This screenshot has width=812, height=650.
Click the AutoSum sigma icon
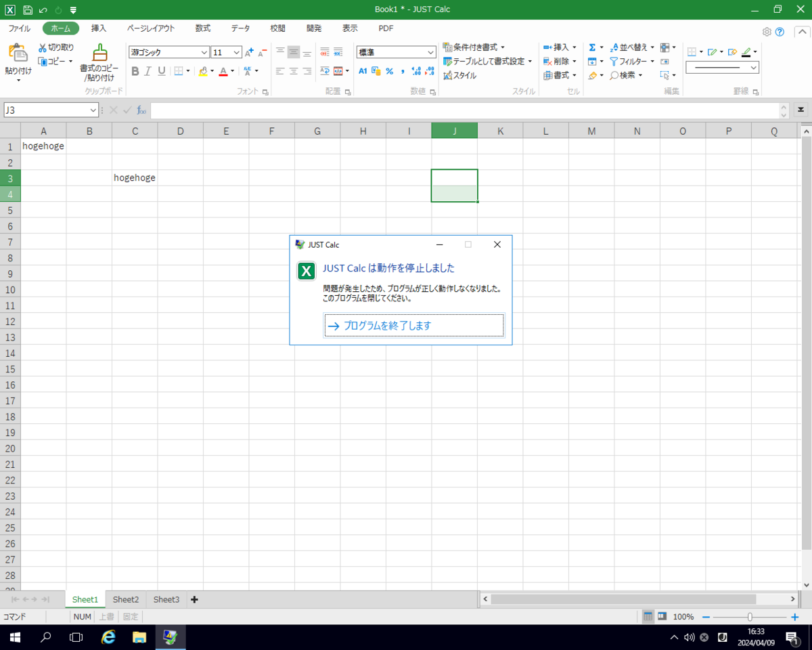click(592, 47)
